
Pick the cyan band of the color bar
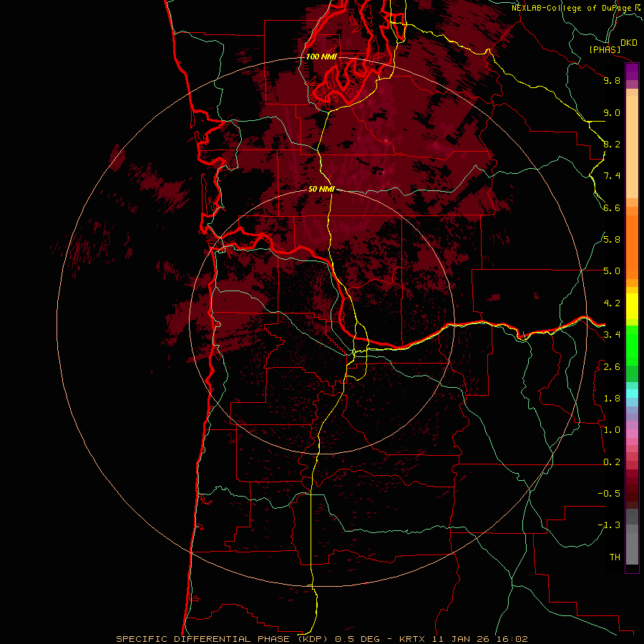click(x=632, y=394)
